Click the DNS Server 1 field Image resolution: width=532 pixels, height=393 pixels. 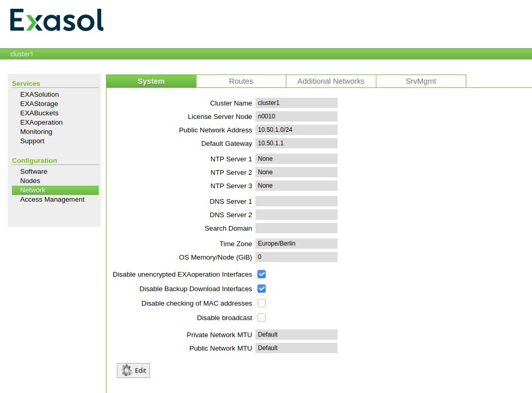click(x=297, y=201)
